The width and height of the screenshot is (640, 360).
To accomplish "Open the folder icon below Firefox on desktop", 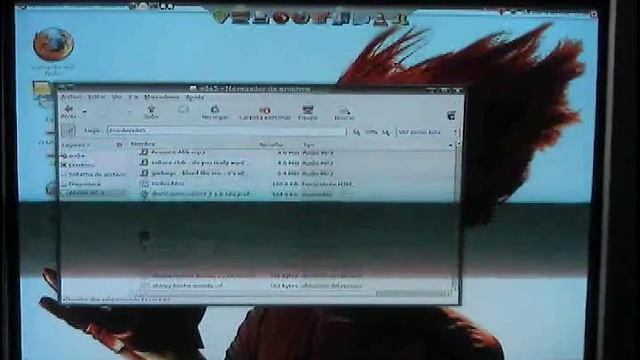I will [42, 89].
